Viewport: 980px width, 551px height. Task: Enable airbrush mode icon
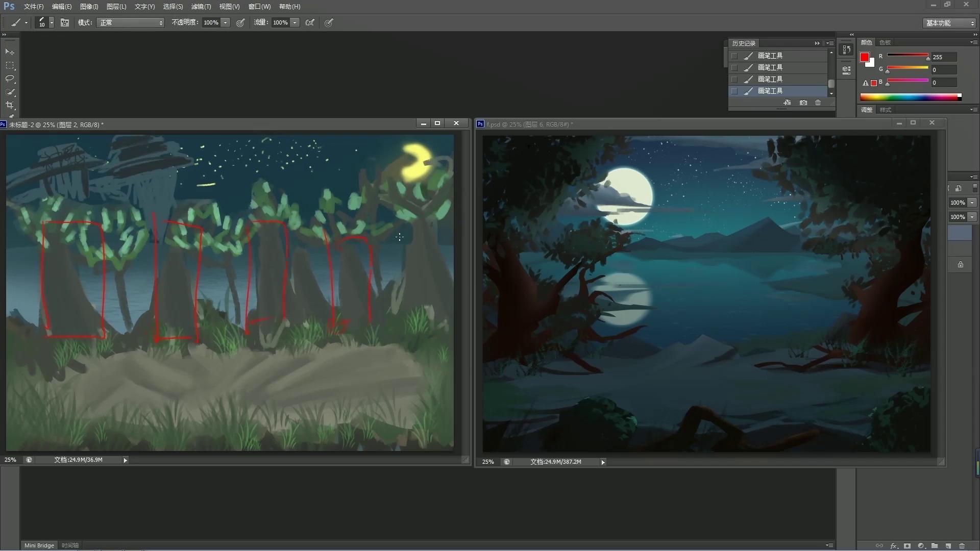310,22
